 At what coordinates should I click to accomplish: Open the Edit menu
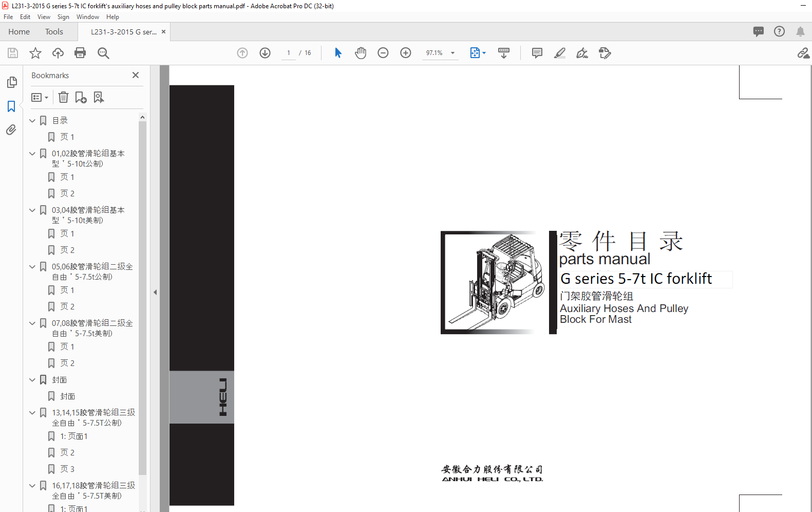point(25,17)
